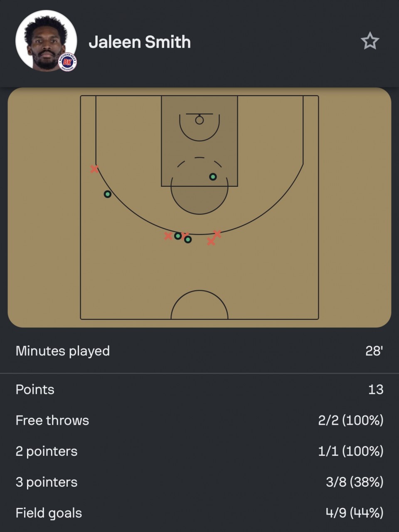Tap the basket hoop on the court
The height and width of the screenshot is (532, 399).
pos(199,120)
